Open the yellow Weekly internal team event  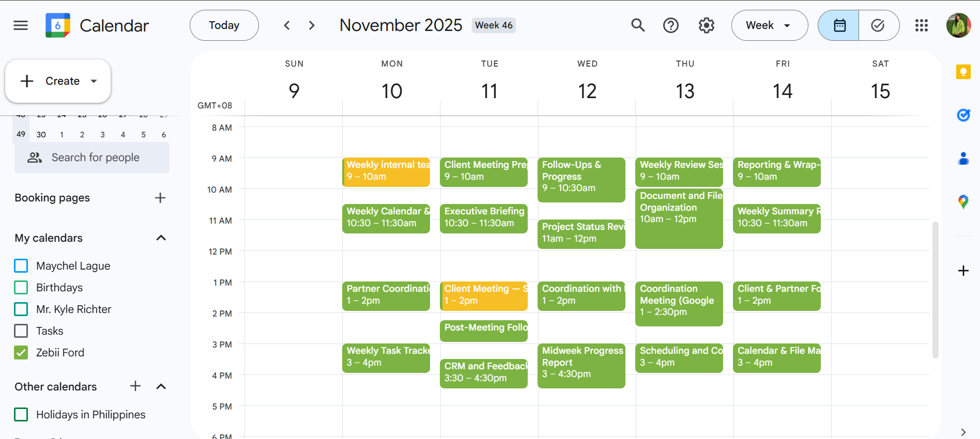click(x=386, y=171)
